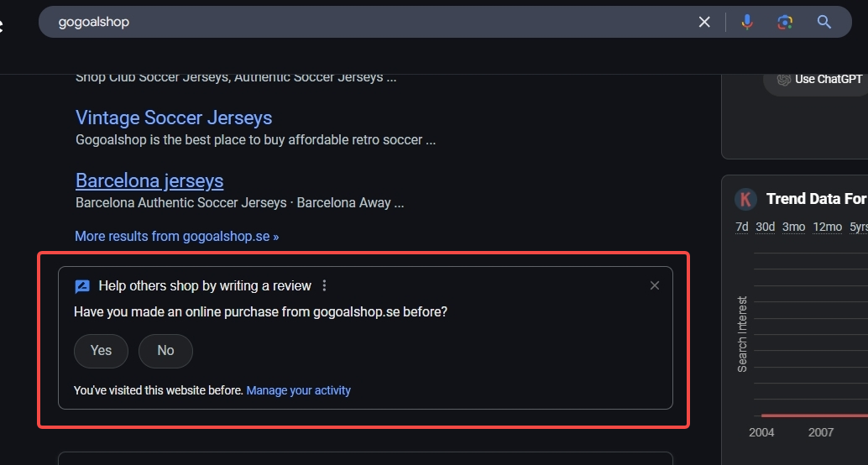
Task: Click the 'Help others shop by writing a review' heading
Action: (205, 285)
